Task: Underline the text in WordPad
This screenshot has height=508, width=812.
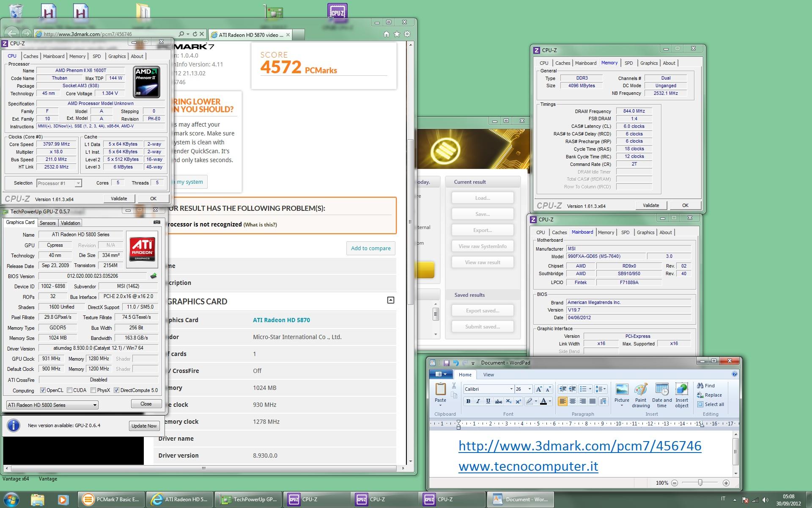Action: click(x=488, y=401)
